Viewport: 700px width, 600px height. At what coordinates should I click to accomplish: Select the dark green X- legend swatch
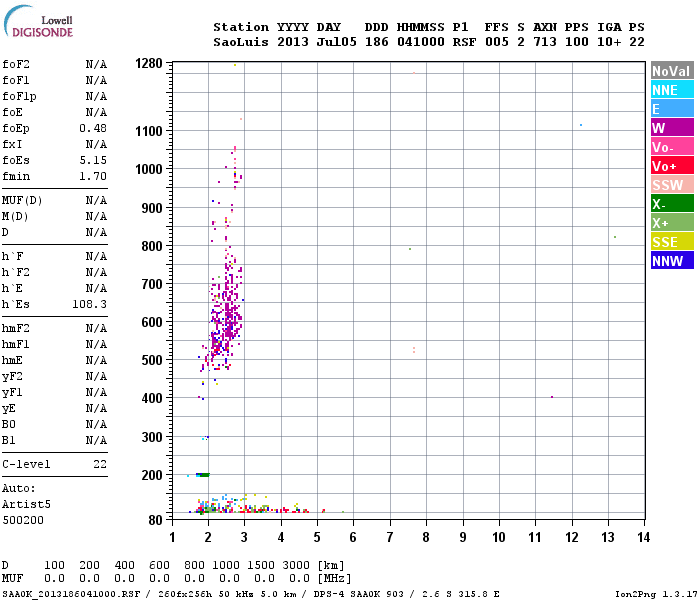click(x=672, y=204)
